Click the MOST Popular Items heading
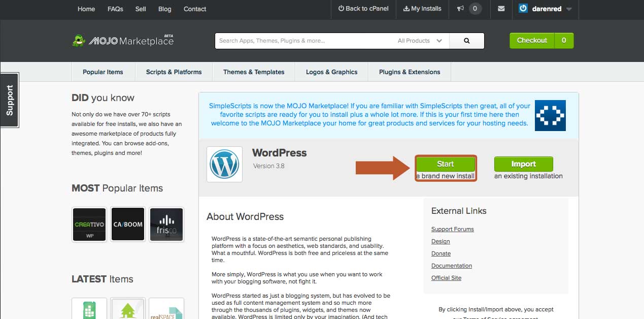 pyautogui.click(x=117, y=188)
